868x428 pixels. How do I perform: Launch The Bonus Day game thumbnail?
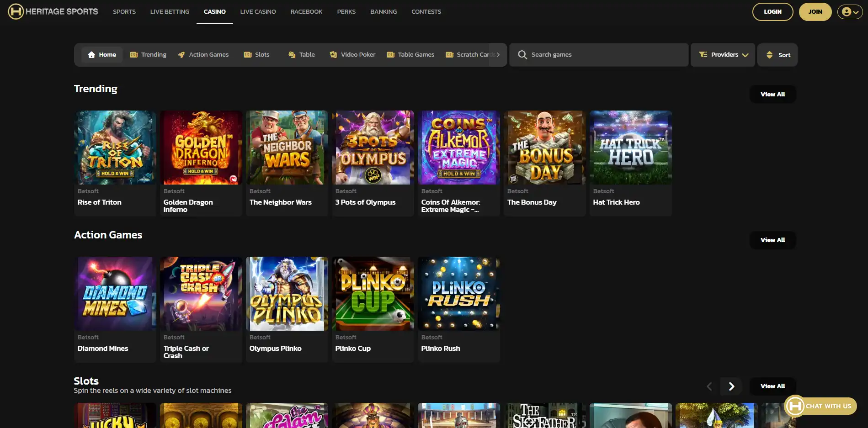pyautogui.click(x=545, y=148)
